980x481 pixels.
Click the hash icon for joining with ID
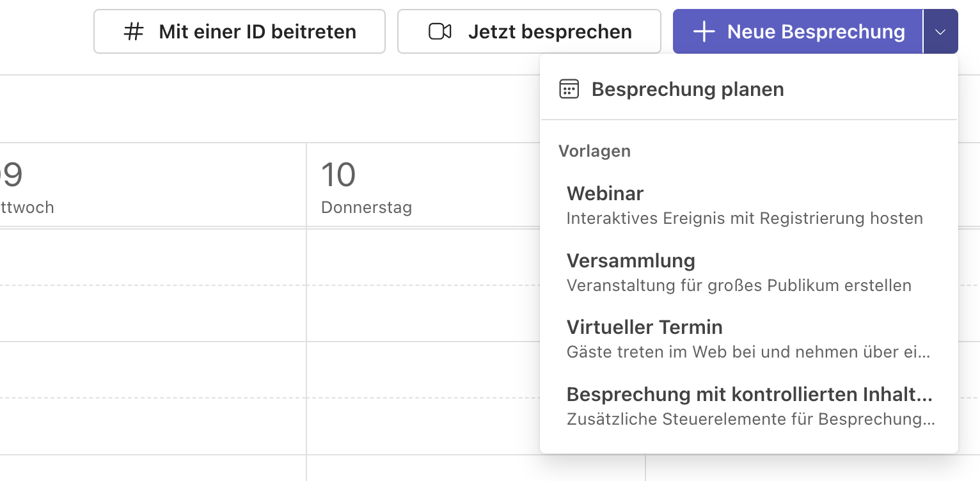[133, 31]
